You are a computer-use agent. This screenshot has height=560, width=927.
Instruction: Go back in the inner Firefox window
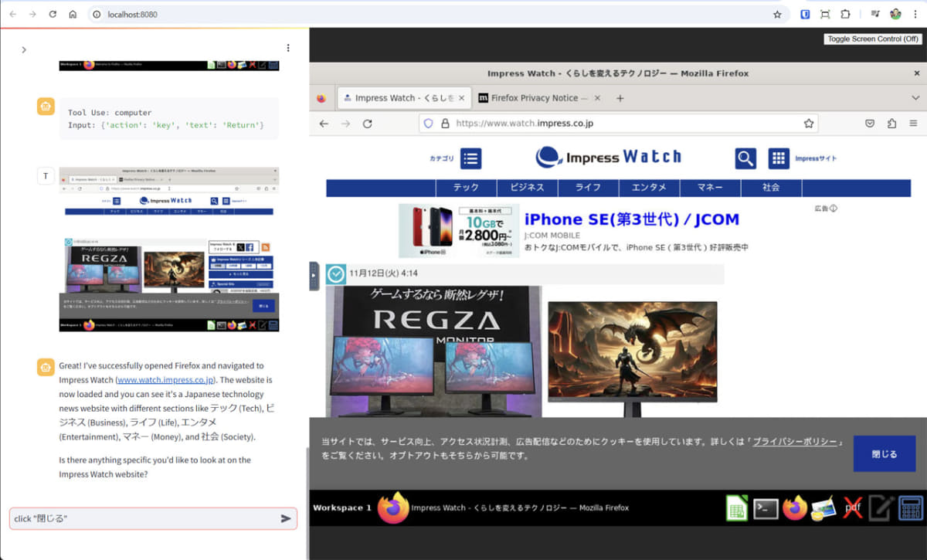[324, 124]
